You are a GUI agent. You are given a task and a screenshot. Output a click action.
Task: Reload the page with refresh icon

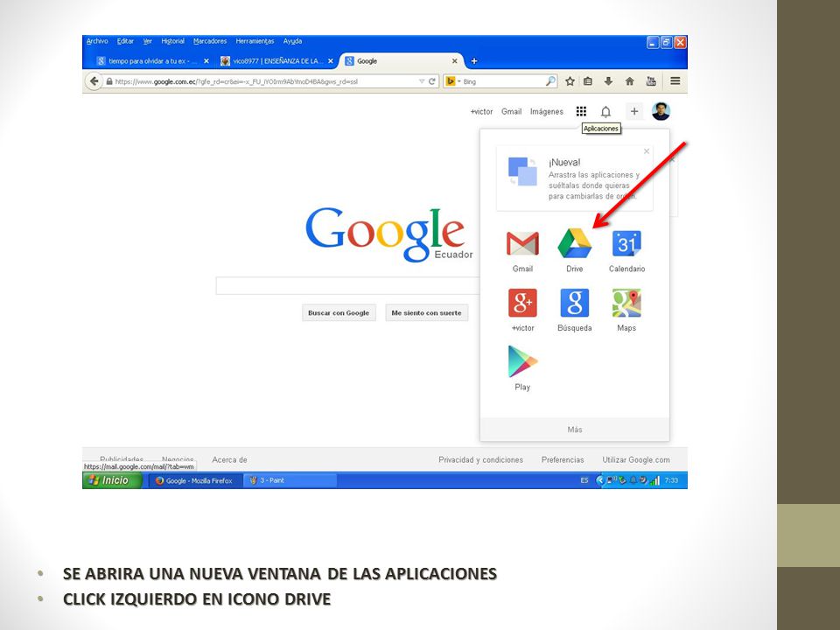431,81
